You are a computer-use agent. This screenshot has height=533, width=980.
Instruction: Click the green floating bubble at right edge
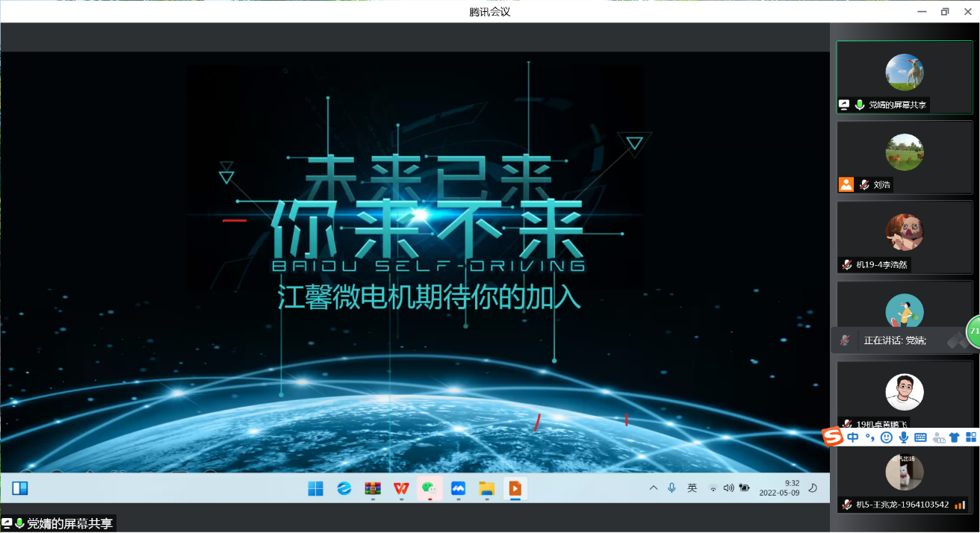coord(973,331)
